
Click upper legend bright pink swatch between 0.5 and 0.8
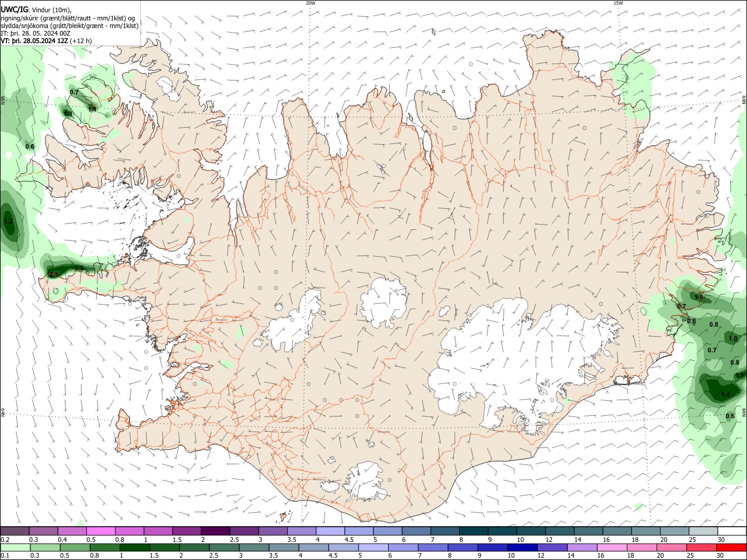tap(101, 531)
